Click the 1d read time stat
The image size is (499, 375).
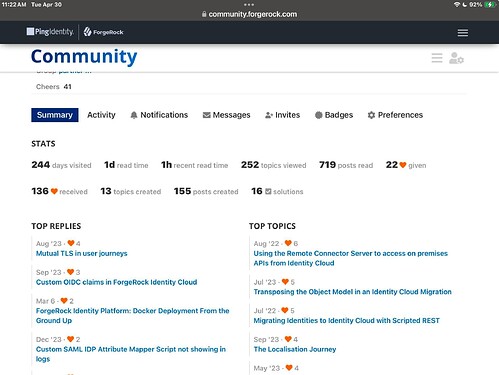126,165
